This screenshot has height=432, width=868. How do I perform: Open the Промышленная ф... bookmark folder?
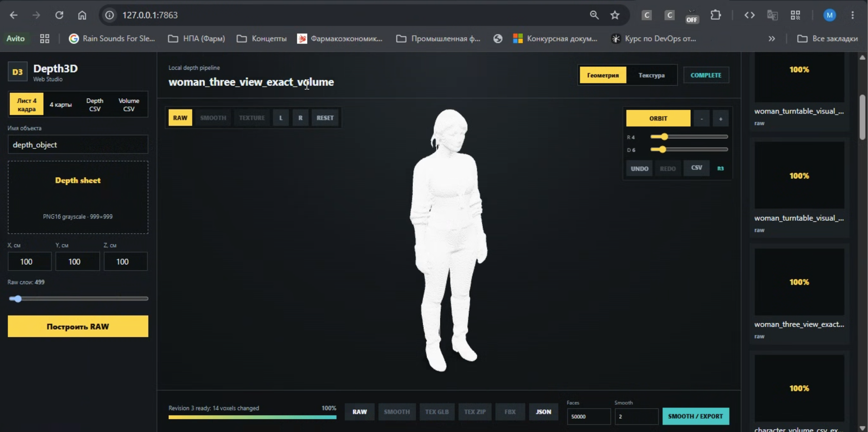click(438, 39)
